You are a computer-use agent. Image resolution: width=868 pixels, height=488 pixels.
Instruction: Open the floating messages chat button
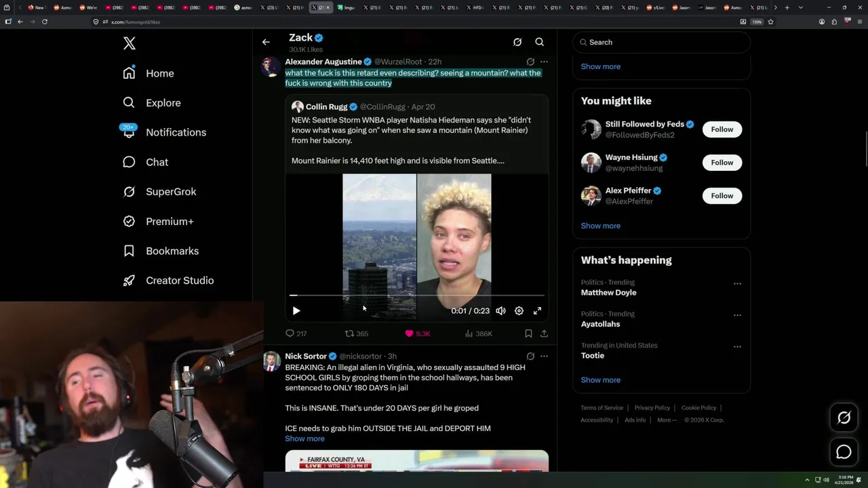844,452
